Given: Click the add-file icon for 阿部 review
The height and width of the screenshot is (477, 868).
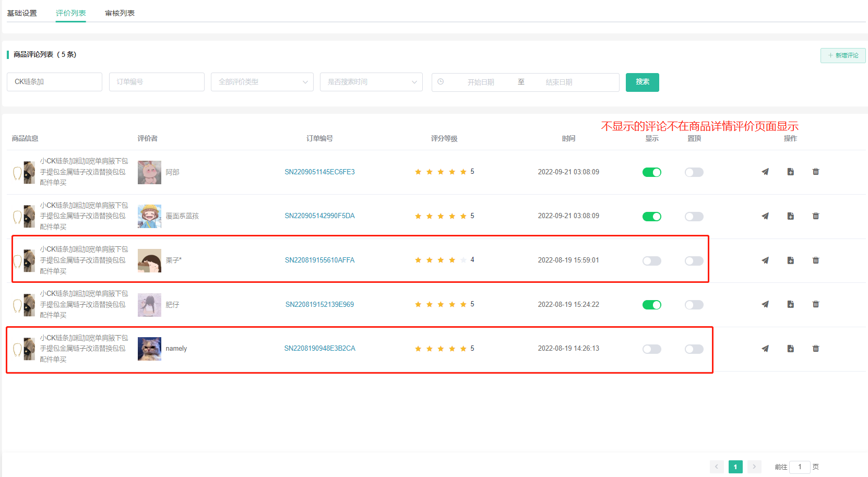Looking at the screenshot, I should click(x=791, y=172).
